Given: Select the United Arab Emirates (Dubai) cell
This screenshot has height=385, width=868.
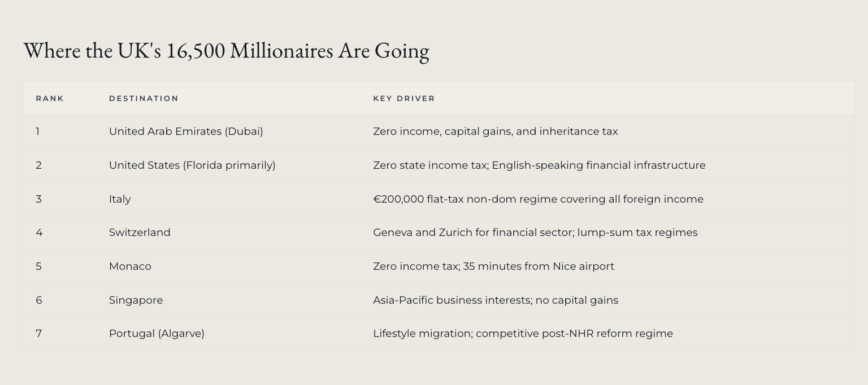Looking at the screenshot, I should point(186,132).
